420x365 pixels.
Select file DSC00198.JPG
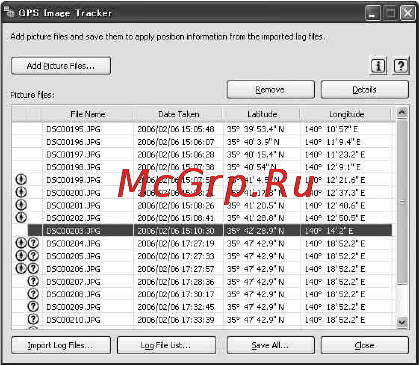73,167
